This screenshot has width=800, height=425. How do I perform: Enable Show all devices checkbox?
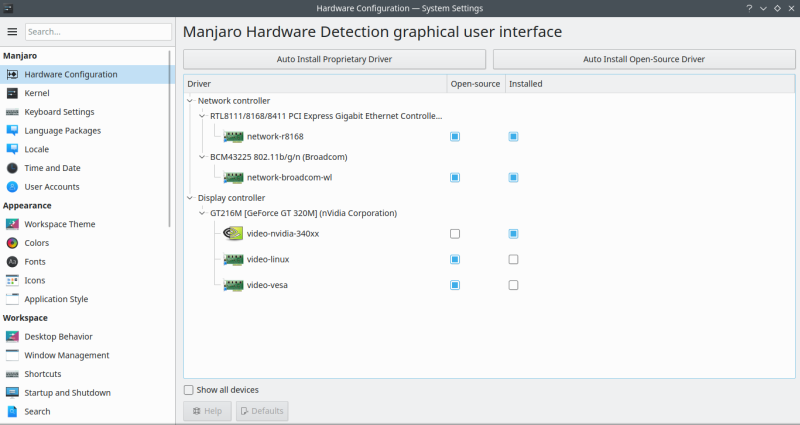coord(189,390)
